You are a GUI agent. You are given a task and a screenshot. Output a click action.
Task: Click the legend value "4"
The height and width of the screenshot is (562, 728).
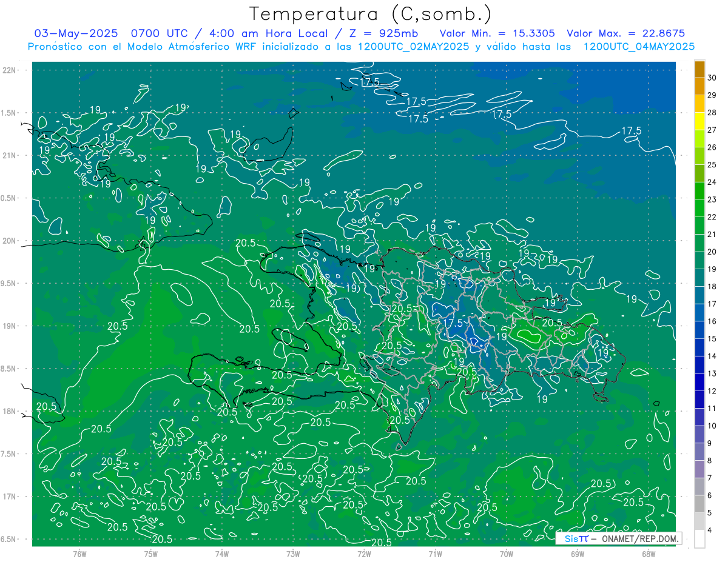pos(710,530)
